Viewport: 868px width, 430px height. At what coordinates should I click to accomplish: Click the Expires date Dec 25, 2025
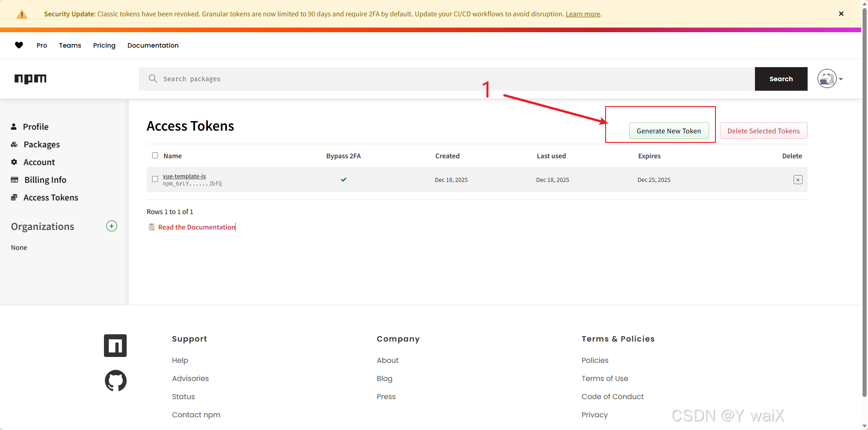pos(654,180)
